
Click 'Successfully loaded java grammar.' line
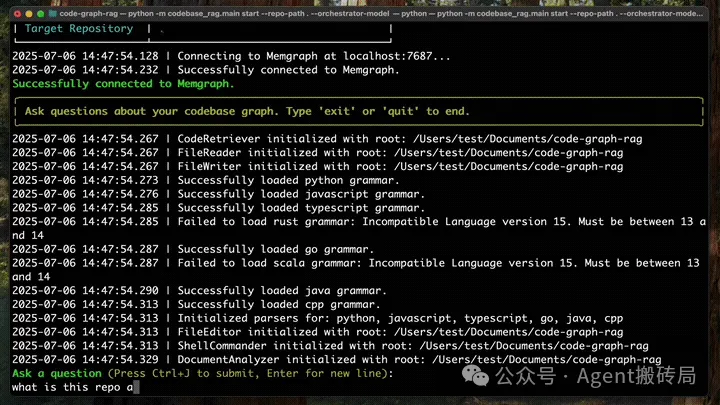(x=199, y=291)
